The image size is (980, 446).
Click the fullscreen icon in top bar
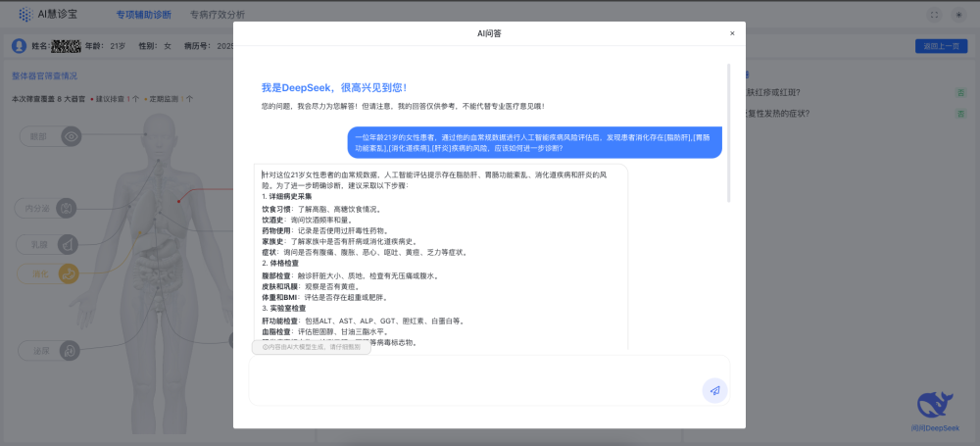[x=934, y=15]
